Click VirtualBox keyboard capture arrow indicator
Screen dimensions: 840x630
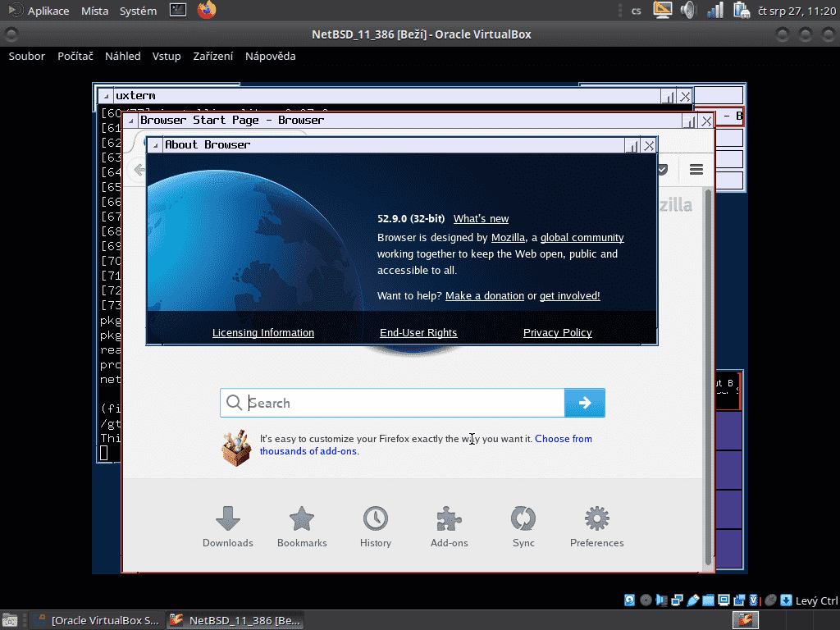[x=786, y=600]
